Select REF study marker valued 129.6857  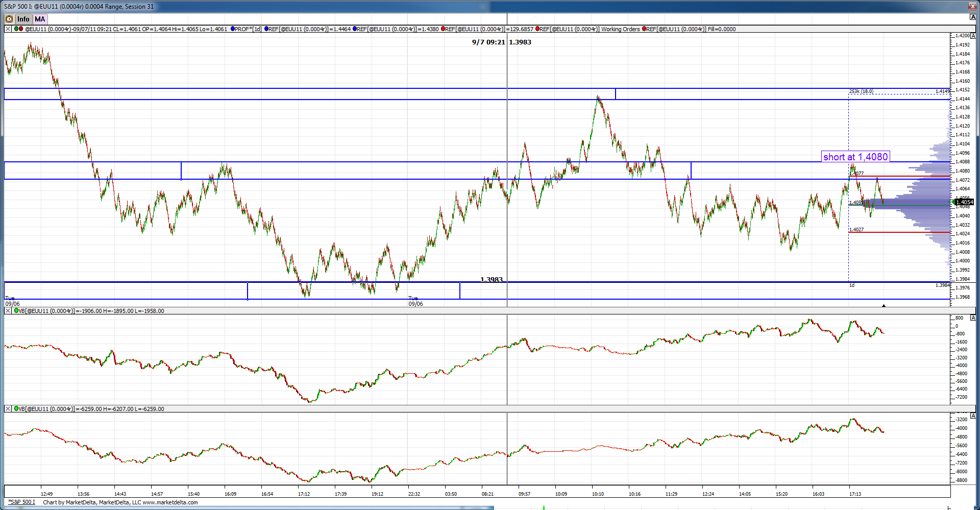pos(443,29)
